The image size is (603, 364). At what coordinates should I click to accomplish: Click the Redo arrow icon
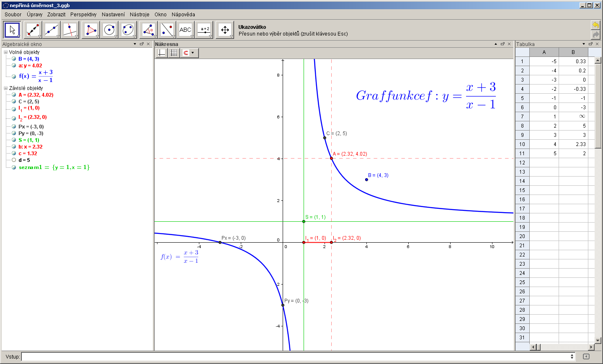tap(595, 34)
